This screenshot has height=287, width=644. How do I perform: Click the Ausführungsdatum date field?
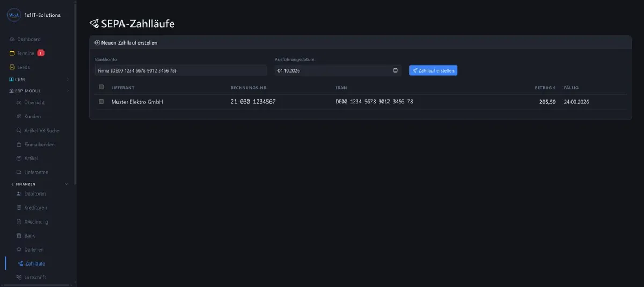[338, 70]
